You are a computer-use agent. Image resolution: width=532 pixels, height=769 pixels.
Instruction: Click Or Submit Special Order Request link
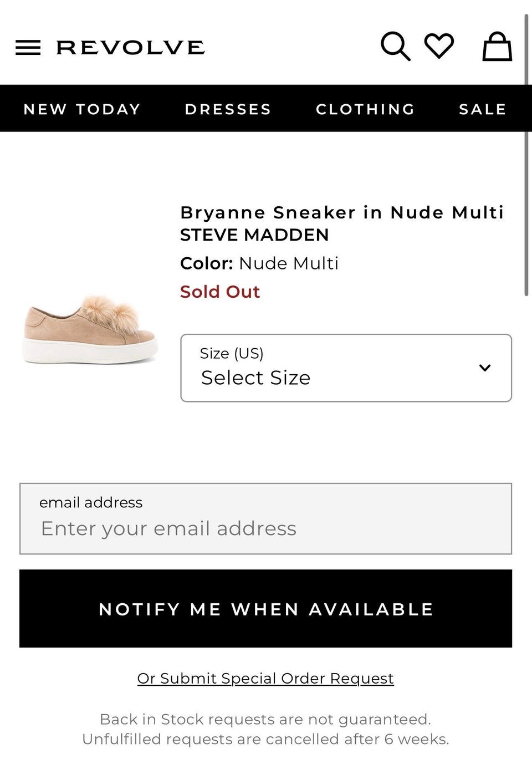tap(265, 679)
